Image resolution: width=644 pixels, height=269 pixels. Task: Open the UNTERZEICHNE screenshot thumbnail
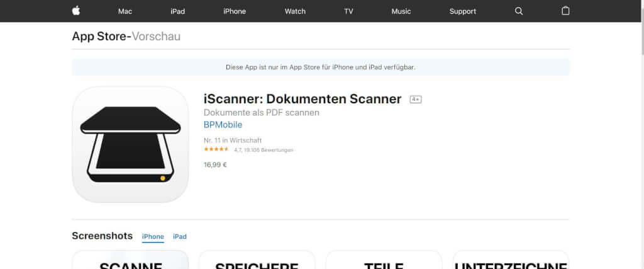pyautogui.click(x=511, y=260)
